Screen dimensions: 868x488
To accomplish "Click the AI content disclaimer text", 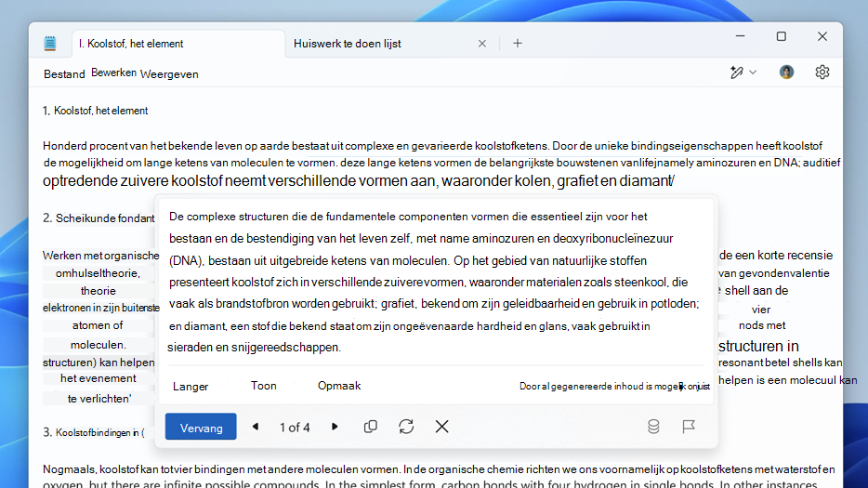I will click(614, 386).
